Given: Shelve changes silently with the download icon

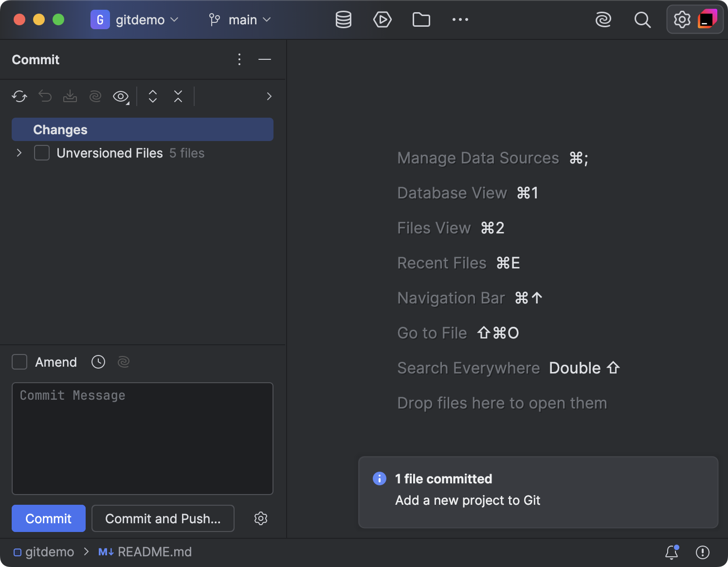Looking at the screenshot, I should point(70,96).
